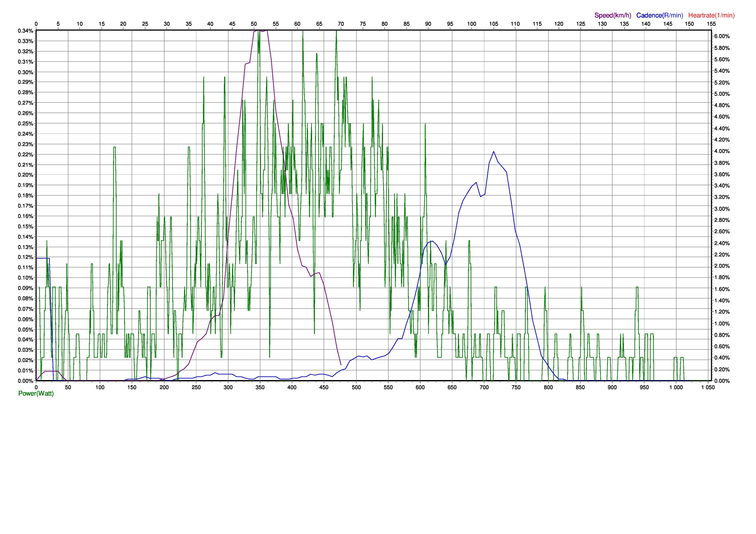Image resolution: width=756 pixels, height=534 pixels.
Task: Choose the 35 top axis label
Action: pyautogui.click(x=189, y=24)
